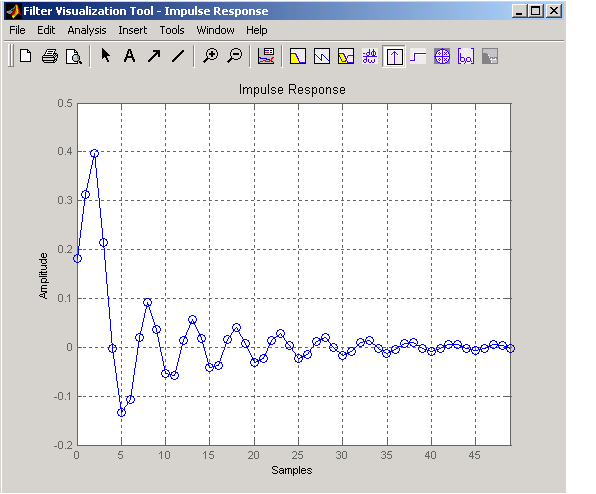
Task: Show the Step Response plot
Action: coord(418,56)
